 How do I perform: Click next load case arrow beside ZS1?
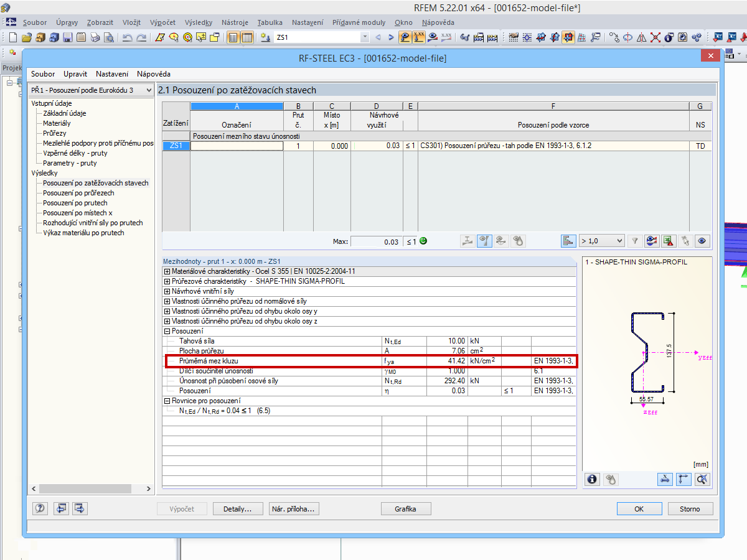(x=390, y=37)
